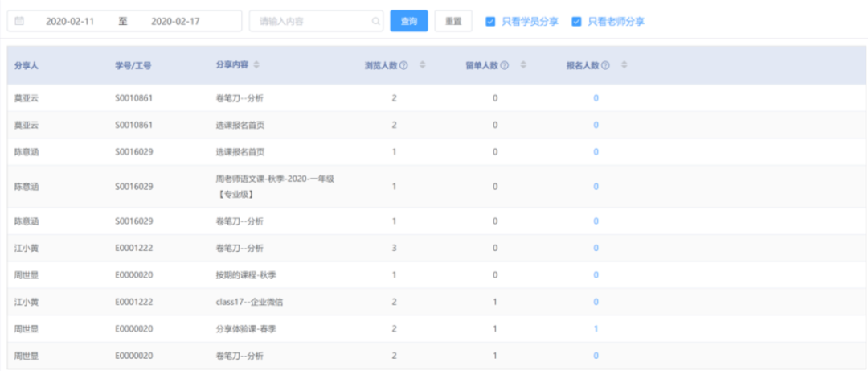
Task: Uncheck the 只看学员分享 checkbox
Action: pyautogui.click(x=490, y=22)
